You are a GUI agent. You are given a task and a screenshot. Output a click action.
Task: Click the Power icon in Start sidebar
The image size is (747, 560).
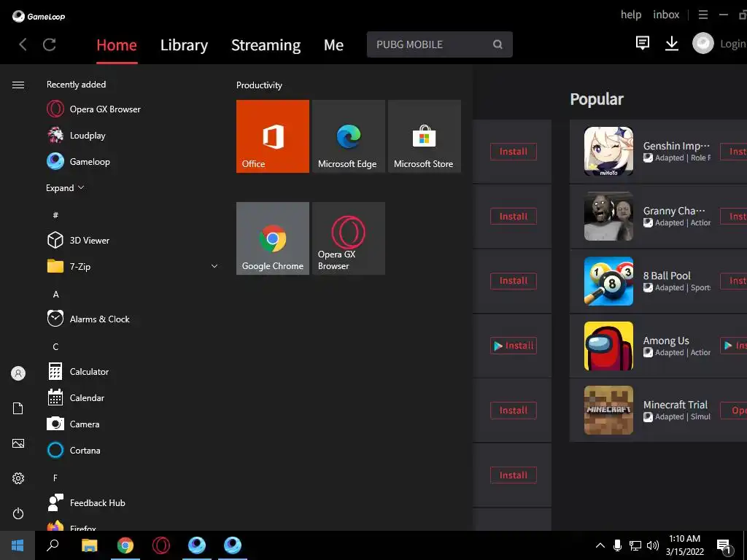pos(18,513)
